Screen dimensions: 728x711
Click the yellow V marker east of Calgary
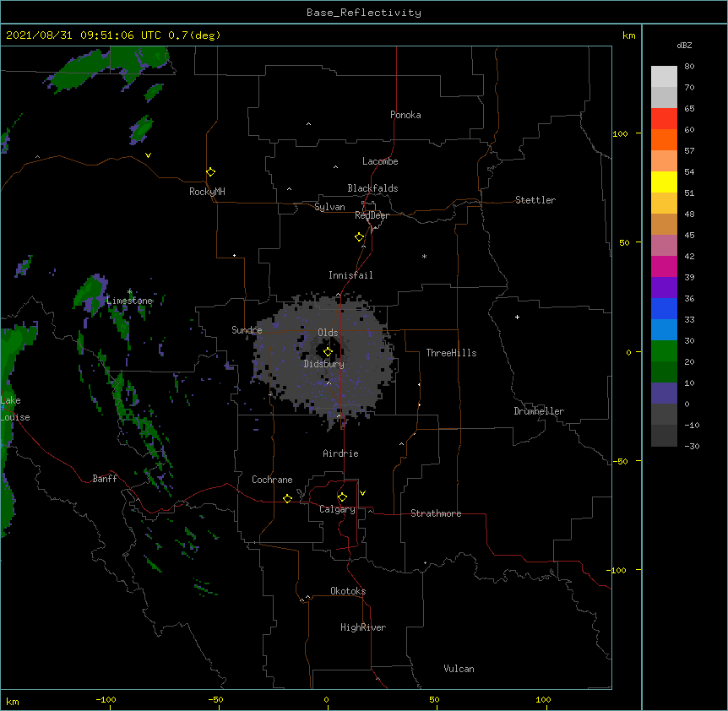[x=362, y=493]
